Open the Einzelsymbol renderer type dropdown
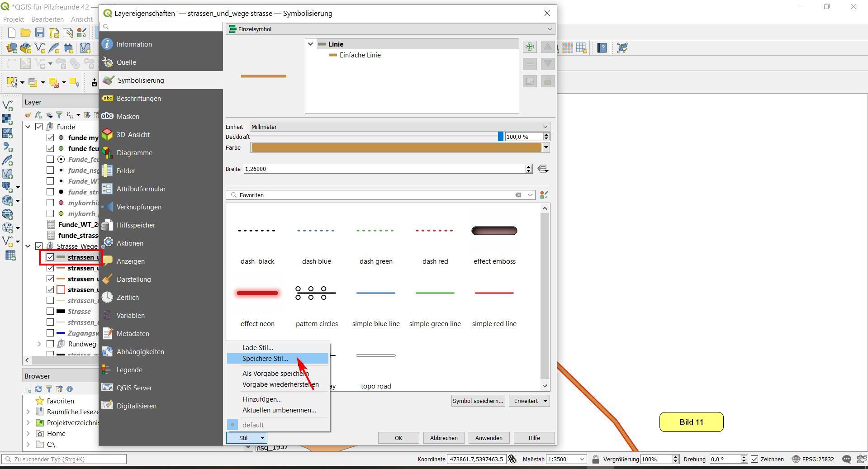This screenshot has height=469, width=868. pyautogui.click(x=390, y=29)
